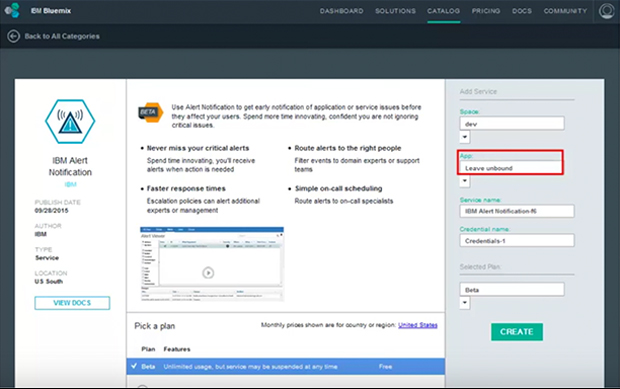620x389 pixels.
Task: Expand the Space dropdown arrow
Action: pyautogui.click(x=465, y=137)
